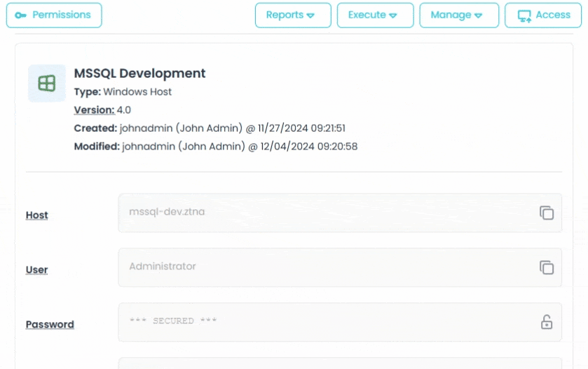Viewport: 588px width, 369px height.
Task: Click the Created timestamp line
Action: (210, 128)
